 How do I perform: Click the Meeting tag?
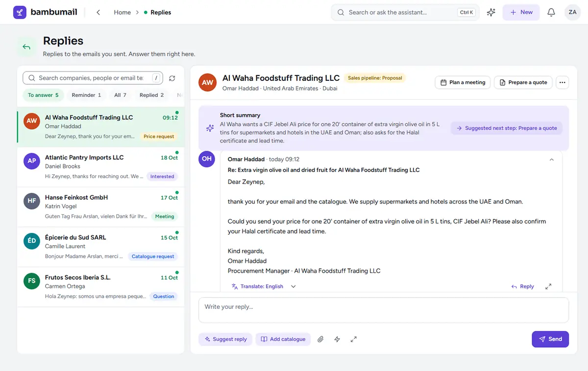click(165, 216)
